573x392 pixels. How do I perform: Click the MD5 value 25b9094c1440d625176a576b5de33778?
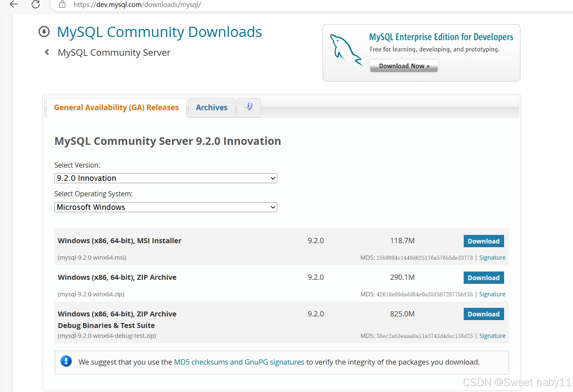tap(424, 258)
